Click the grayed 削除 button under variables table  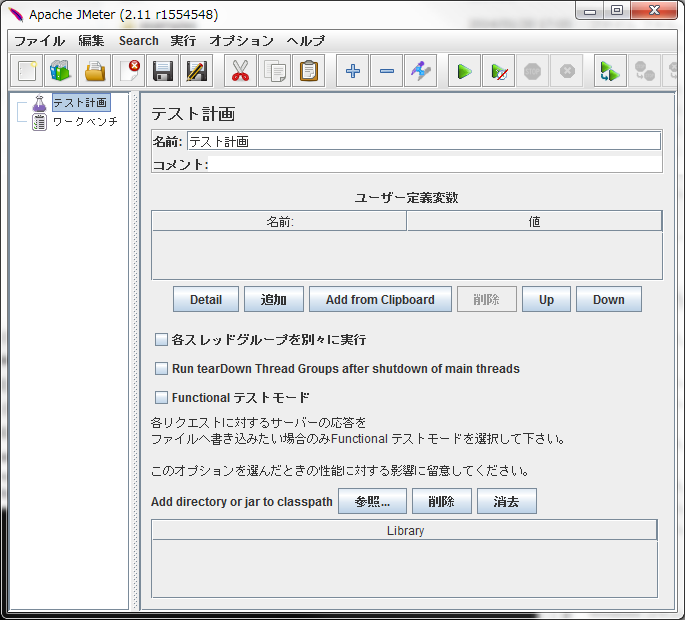click(487, 299)
